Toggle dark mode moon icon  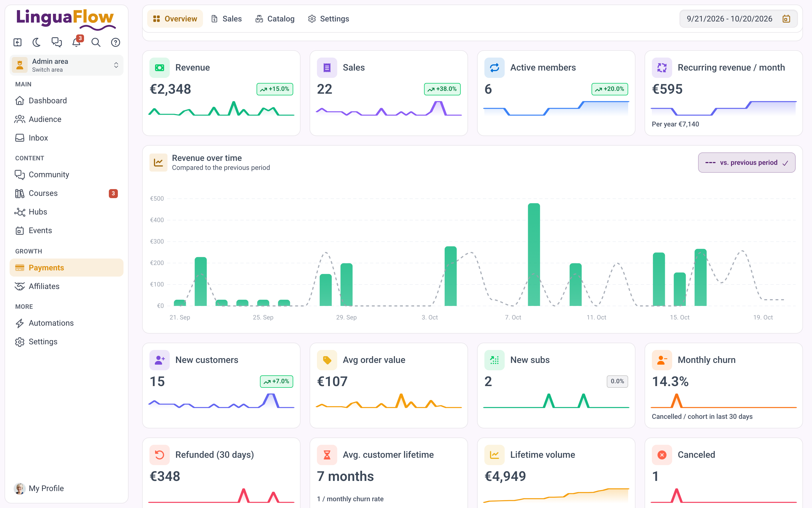(x=37, y=42)
